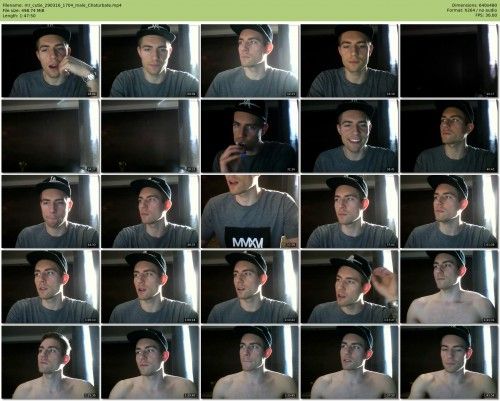
Task: Open second empty room frame beside the eating frame
Action: click(150, 136)
